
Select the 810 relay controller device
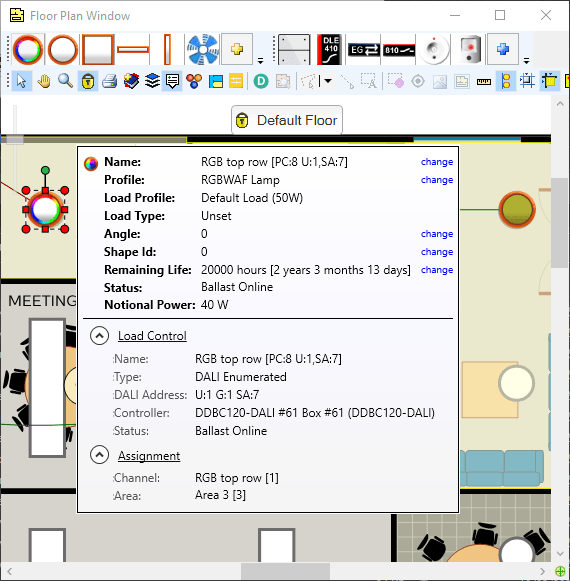(398, 50)
